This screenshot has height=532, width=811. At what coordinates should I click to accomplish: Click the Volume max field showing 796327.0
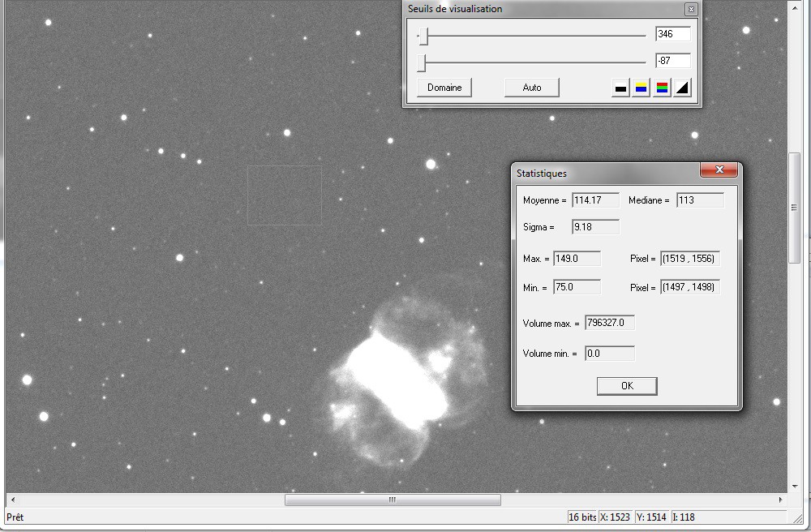608,322
